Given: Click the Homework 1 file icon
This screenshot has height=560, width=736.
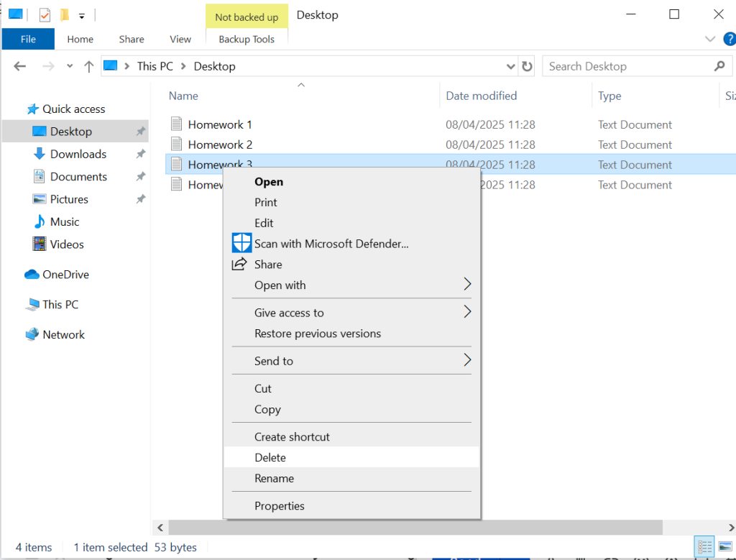Looking at the screenshot, I should [x=177, y=124].
